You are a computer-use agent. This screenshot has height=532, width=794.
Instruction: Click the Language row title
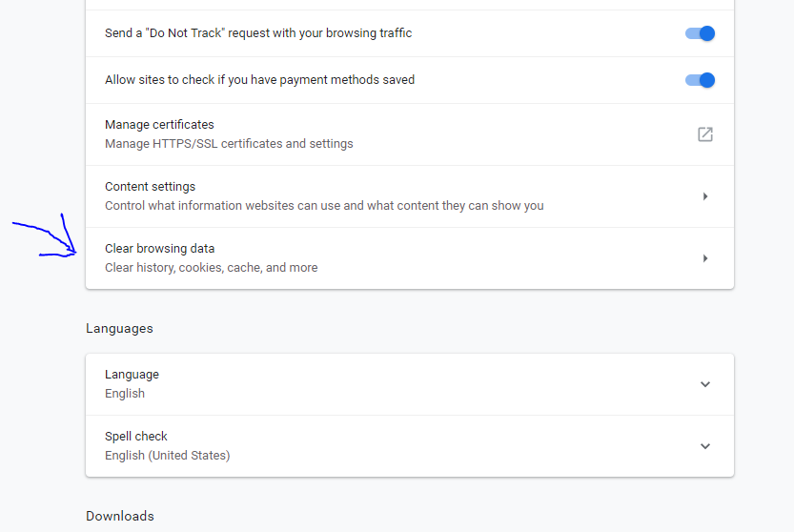pyautogui.click(x=132, y=375)
